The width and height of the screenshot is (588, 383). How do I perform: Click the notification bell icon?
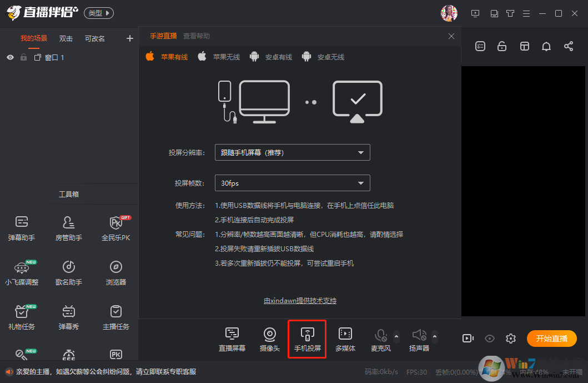tap(546, 46)
